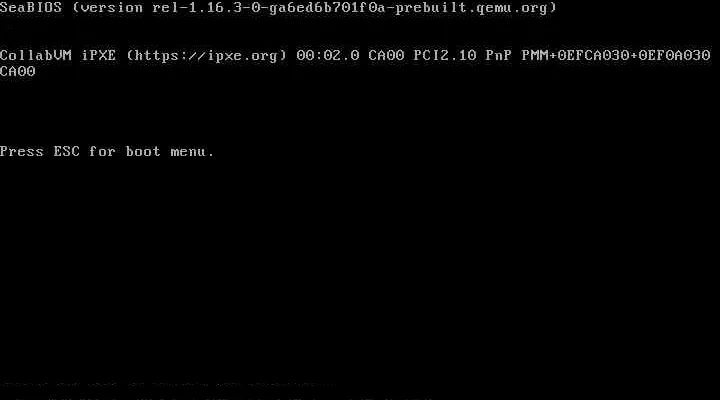Click the first 'CA00' after PCI address

pyautogui.click(x=386, y=56)
